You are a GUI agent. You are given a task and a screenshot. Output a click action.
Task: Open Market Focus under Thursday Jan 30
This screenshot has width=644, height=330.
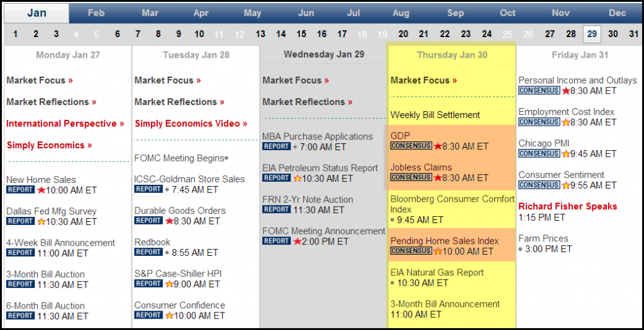click(424, 80)
